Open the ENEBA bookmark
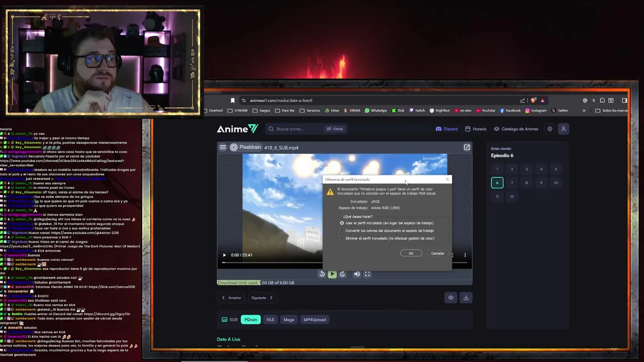Image resolution: width=644 pixels, height=362 pixels. 352,111
